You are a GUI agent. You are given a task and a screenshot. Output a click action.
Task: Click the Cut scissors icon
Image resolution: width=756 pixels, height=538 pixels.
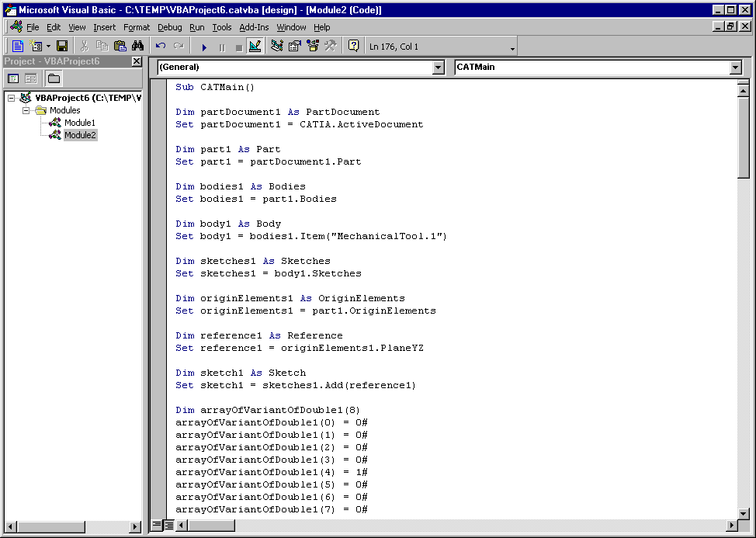pos(85,47)
